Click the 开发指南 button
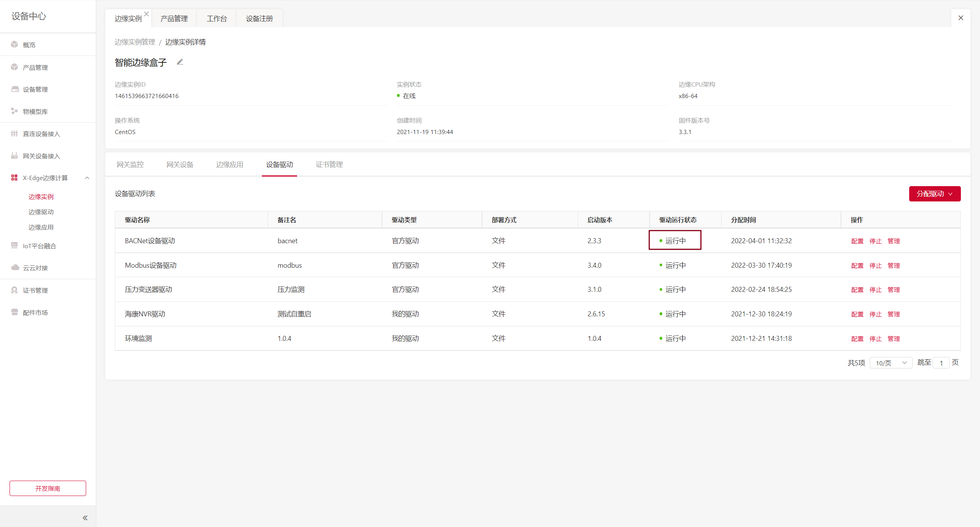Image resolution: width=980 pixels, height=527 pixels. point(48,488)
